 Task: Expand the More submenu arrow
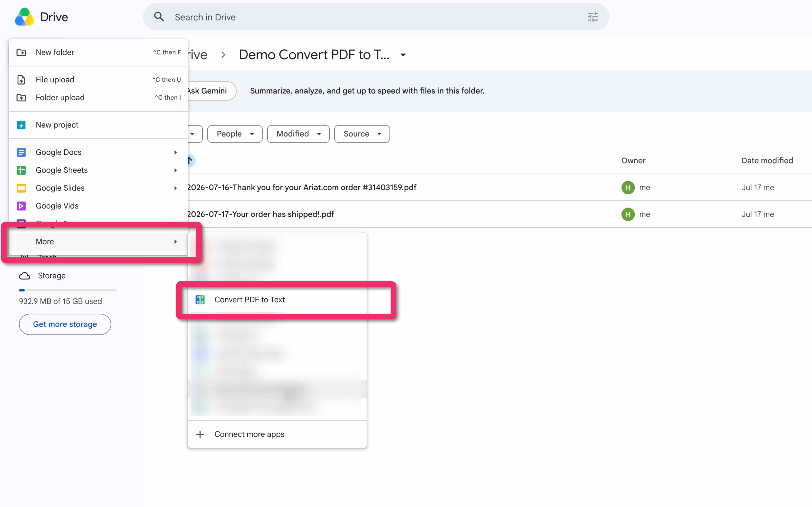tap(175, 241)
